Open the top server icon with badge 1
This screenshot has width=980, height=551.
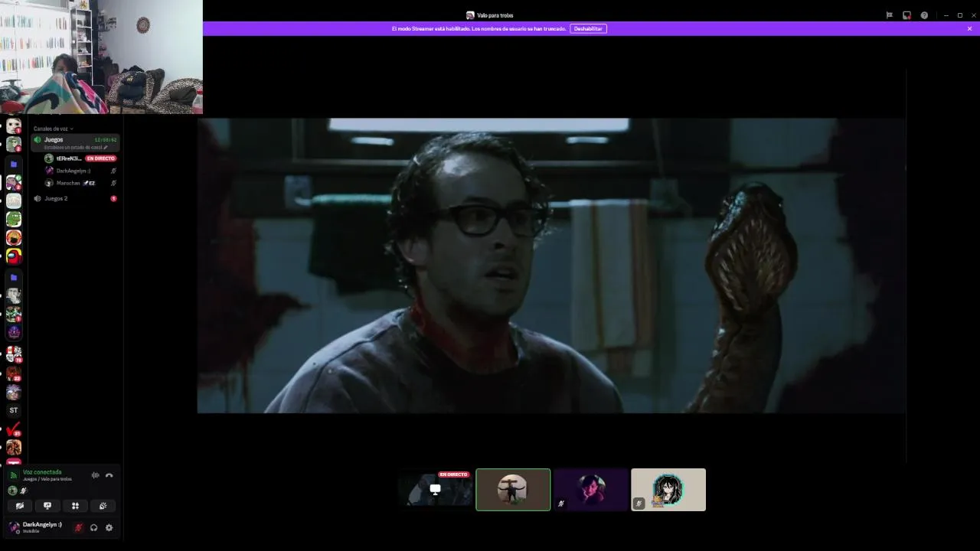pos(14,126)
